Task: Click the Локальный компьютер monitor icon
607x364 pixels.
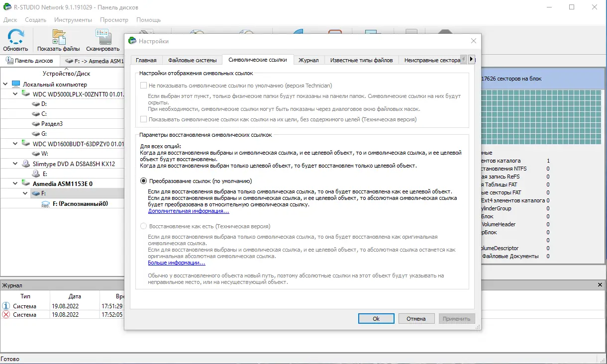Action: point(15,85)
